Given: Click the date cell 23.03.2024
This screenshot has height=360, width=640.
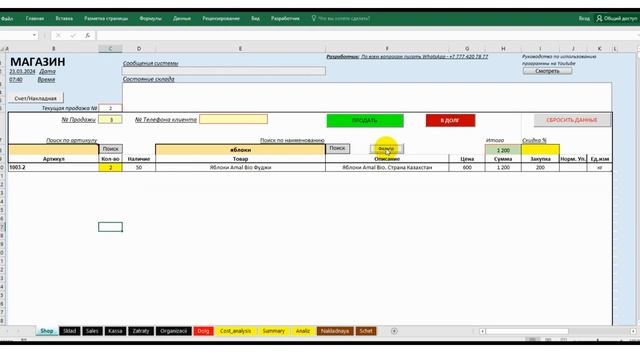Looking at the screenshot, I should tap(22, 71).
